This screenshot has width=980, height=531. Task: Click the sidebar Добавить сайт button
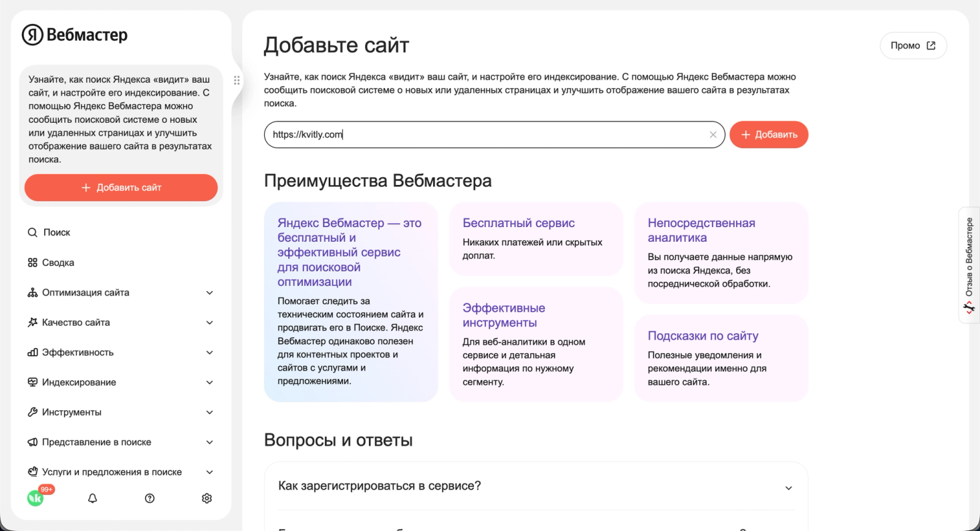[121, 188]
